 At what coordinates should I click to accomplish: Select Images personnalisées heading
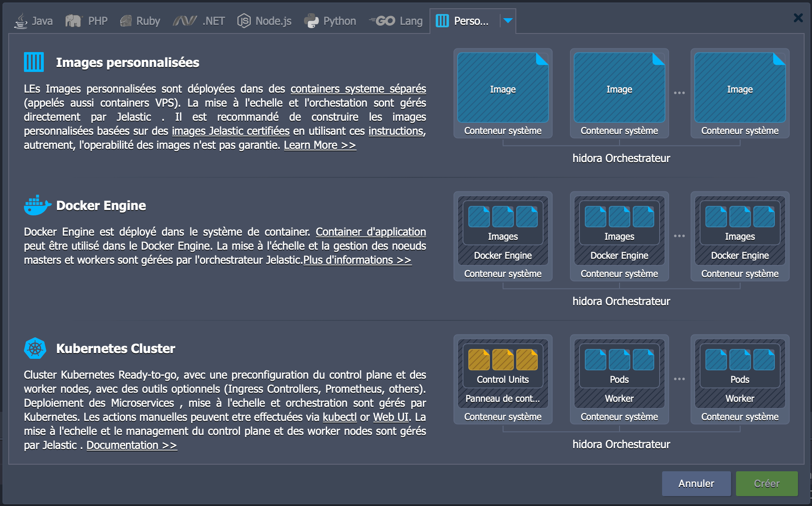point(128,62)
